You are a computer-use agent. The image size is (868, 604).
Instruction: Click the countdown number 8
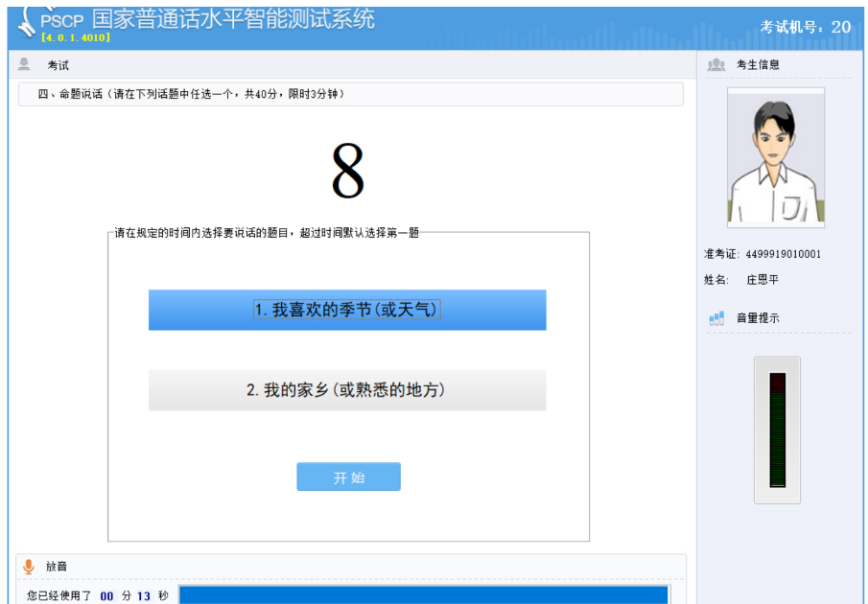coord(348,172)
